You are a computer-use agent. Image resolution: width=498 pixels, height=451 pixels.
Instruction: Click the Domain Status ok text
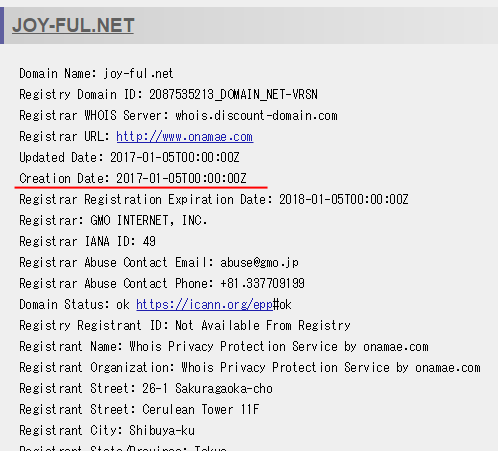pos(74,305)
